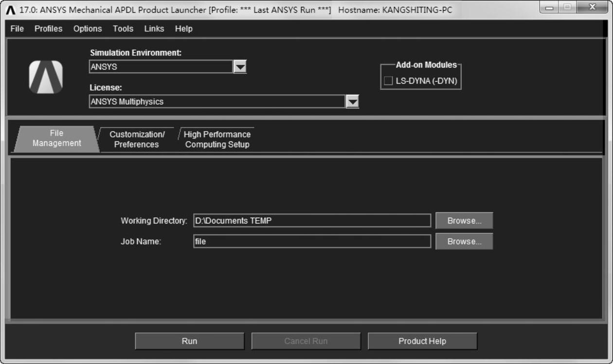
Task: Click the Simulation Environment label
Action: [x=136, y=53]
